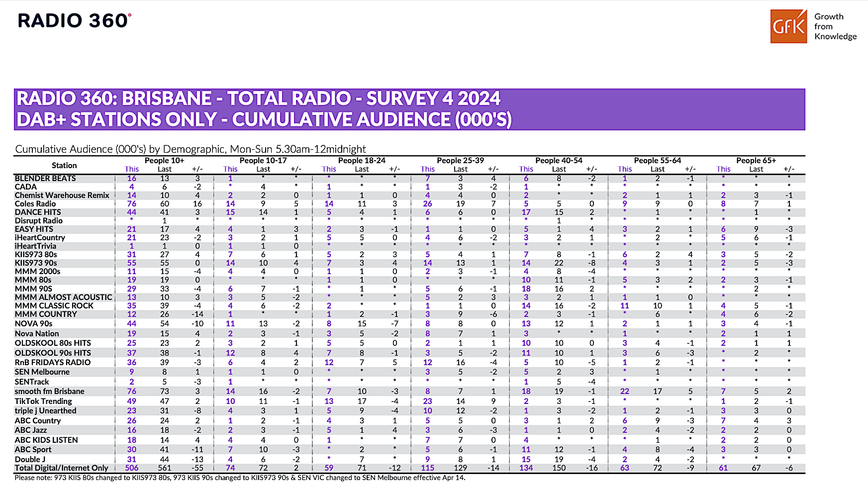Click the Cumulative Audience by Demographic subtitle
868x494 pixels.
pyautogui.click(x=191, y=149)
